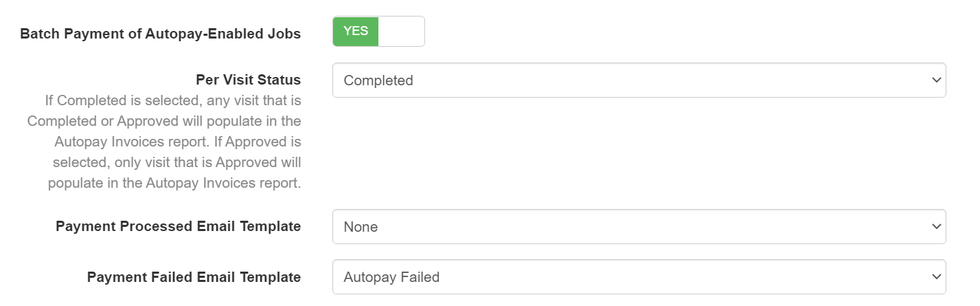
Task: Click the 'Per Visit Status' label
Action: click(248, 79)
